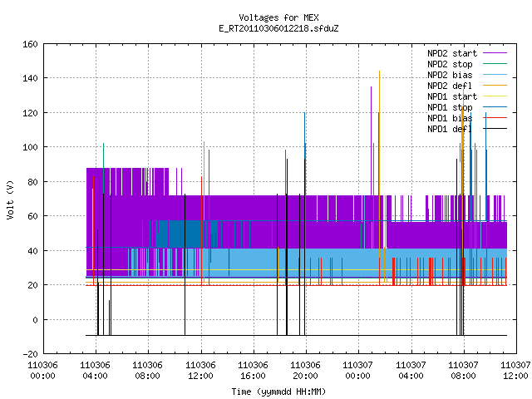This screenshot has width=532, height=399.
Task: Click the green NPD2 stop legend line
Action: tap(495, 64)
